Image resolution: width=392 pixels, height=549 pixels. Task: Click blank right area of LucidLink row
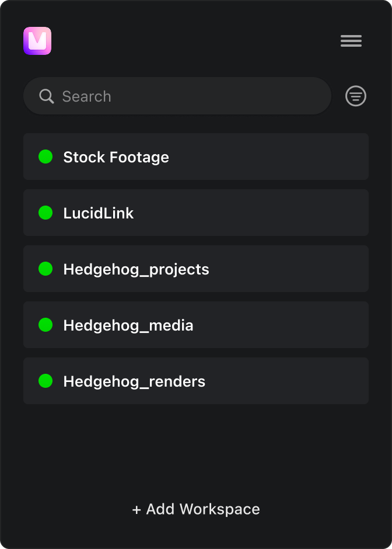tap(280, 213)
